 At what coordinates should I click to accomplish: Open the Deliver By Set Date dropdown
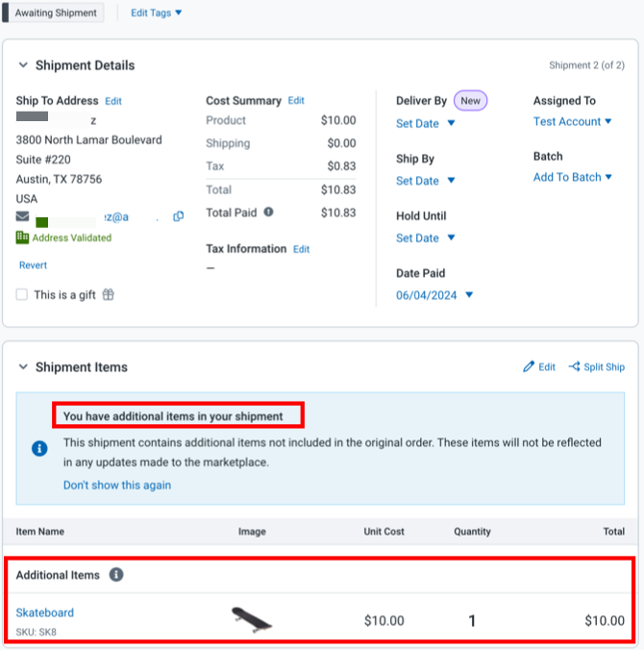(426, 123)
